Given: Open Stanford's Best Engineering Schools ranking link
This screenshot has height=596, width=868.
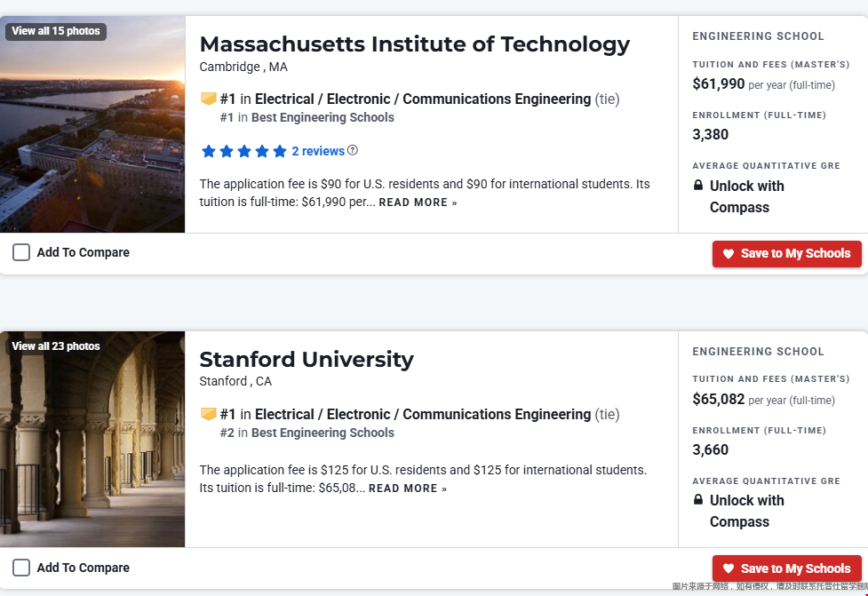Looking at the screenshot, I should [x=323, y=433].
